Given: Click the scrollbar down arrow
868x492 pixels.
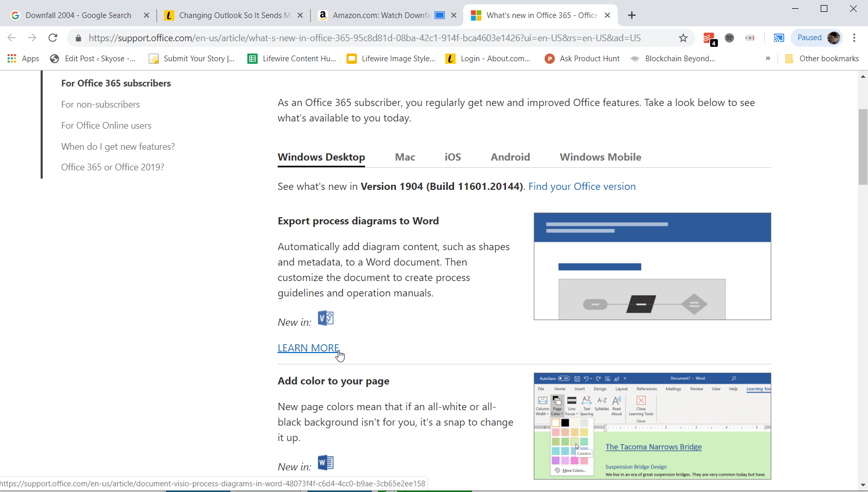Looking at the screenshot, I should [863, 485].
